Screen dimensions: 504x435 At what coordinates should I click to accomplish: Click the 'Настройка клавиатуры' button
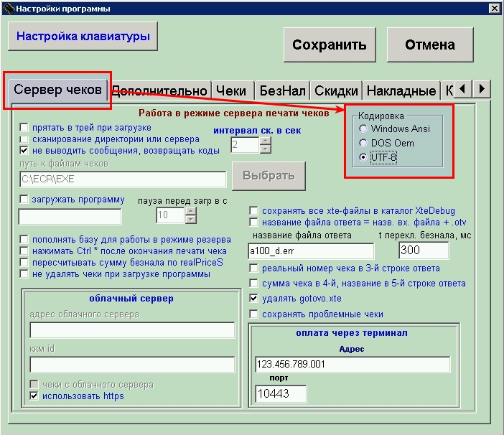tap(83, 36)
